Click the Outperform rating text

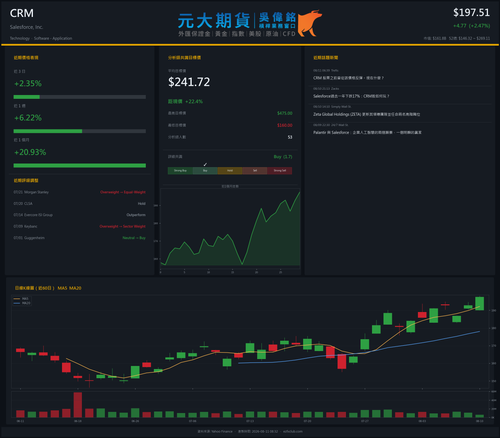click(x=136, y=215)
